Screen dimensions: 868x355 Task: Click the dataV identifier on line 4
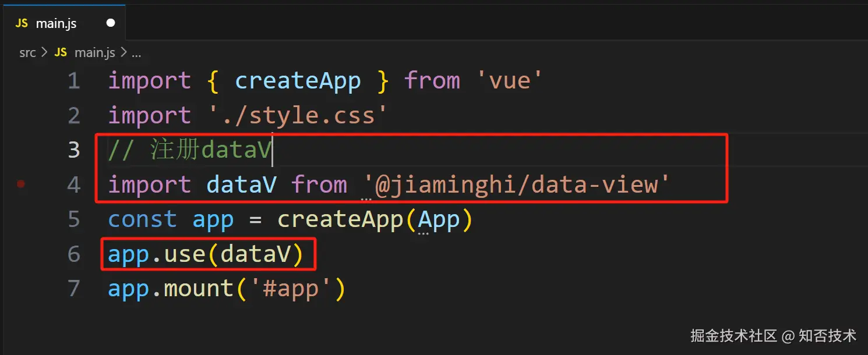tap(241, 184)
